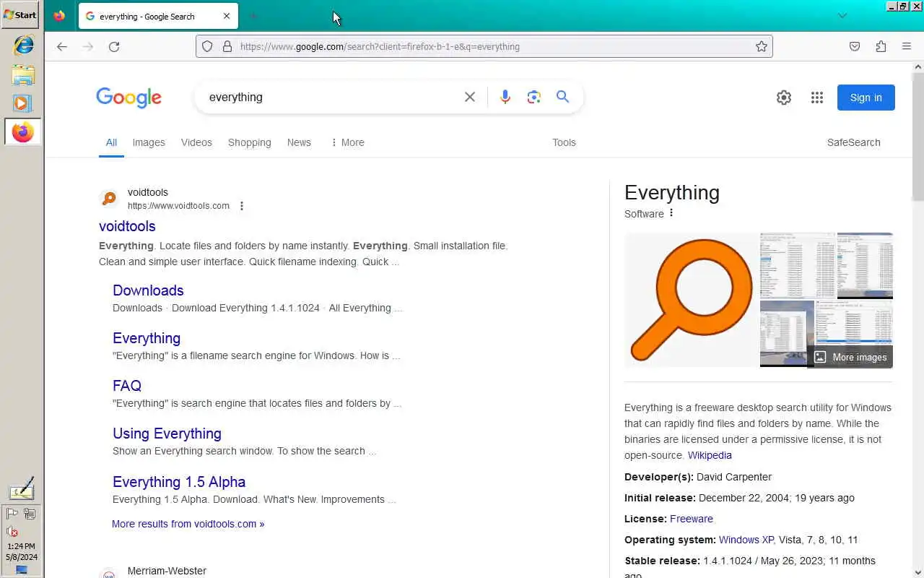Open the Google apps grid icon
This screenshot has height=578, width=924.
click(817, 98)
